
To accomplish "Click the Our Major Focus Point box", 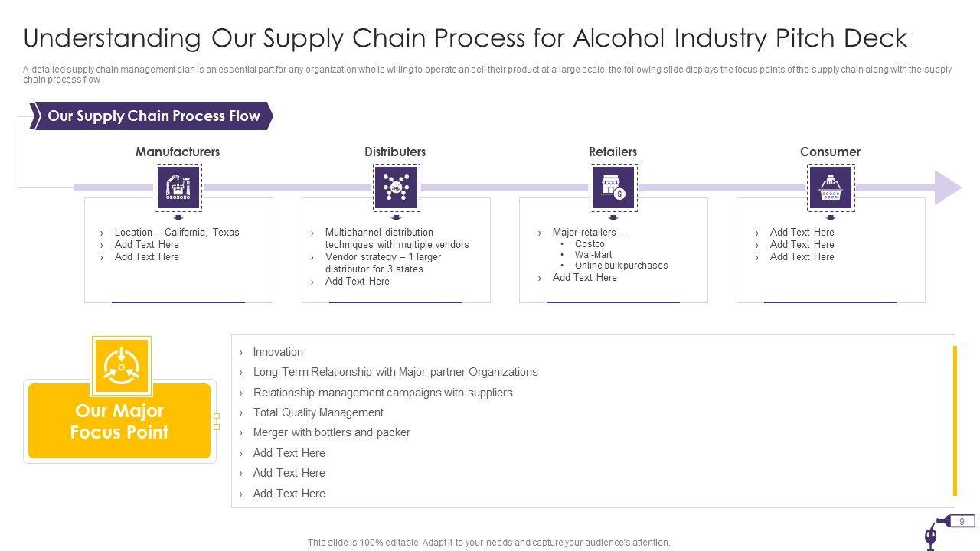I will [x=119, y=422].
